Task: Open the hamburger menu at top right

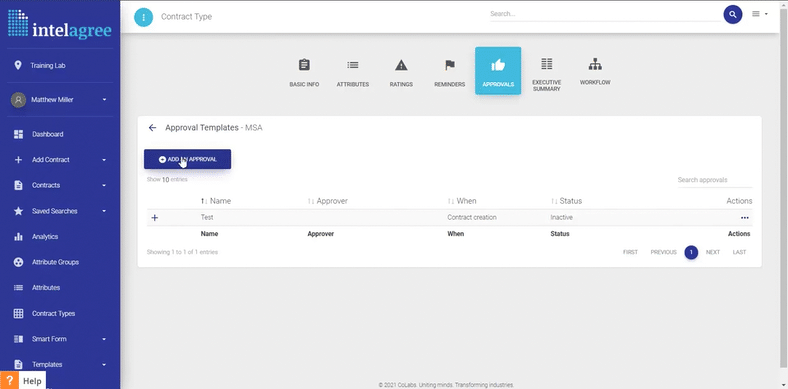Action: pyautogui.click(x=759, y=14)
